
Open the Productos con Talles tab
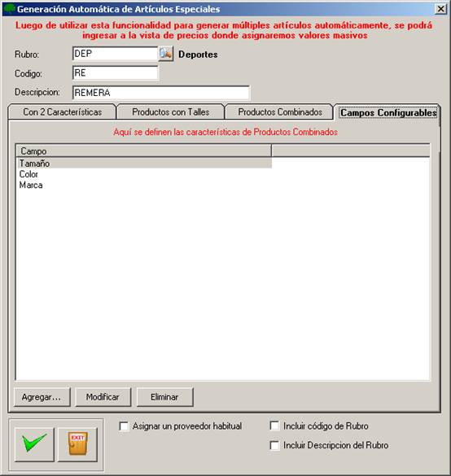[x=171, y=112]
